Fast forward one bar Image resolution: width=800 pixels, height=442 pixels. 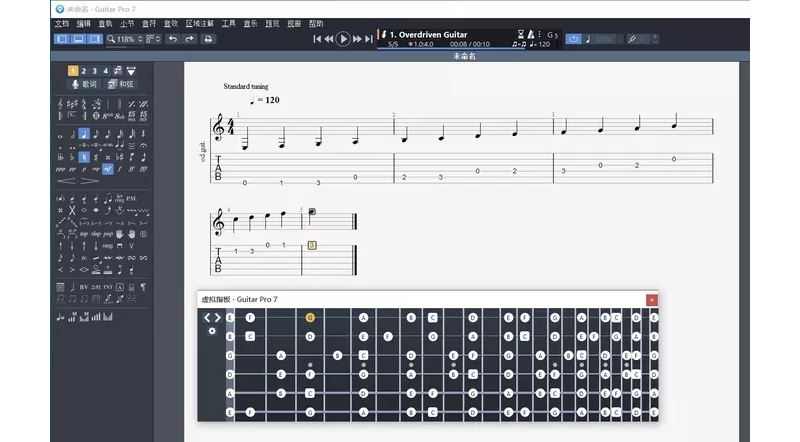(357, 39)
